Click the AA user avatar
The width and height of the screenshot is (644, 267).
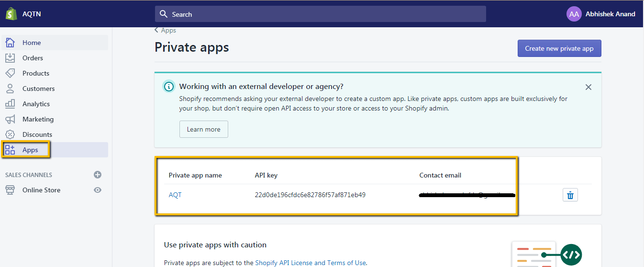pyautogui.click(x=574, y=14)
